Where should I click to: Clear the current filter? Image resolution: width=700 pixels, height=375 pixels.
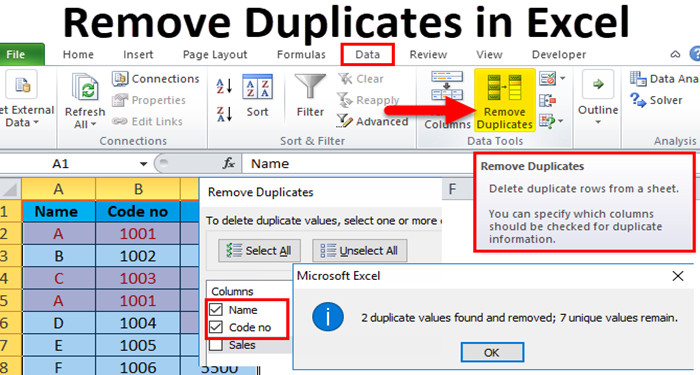pos(361,79)
